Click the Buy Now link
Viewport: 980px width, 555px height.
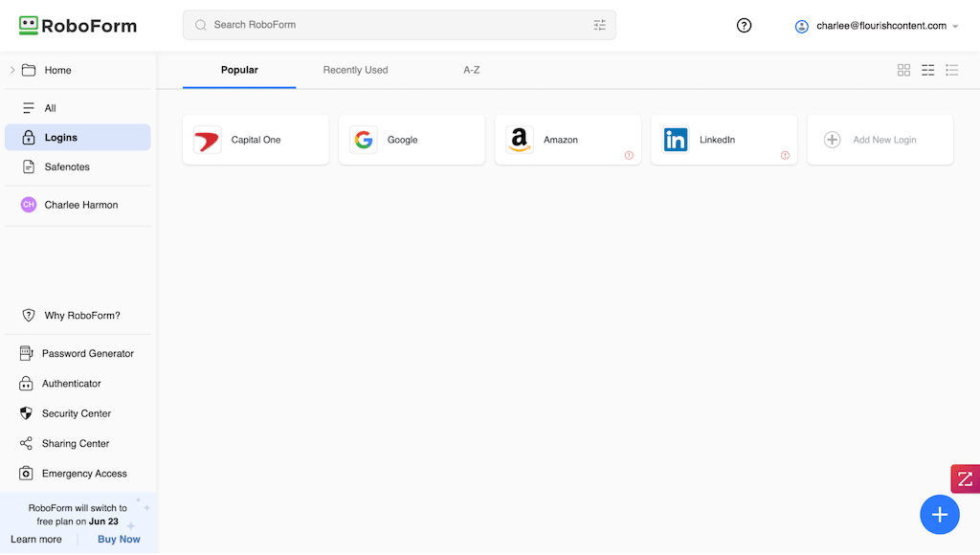[x=119, y=540]
